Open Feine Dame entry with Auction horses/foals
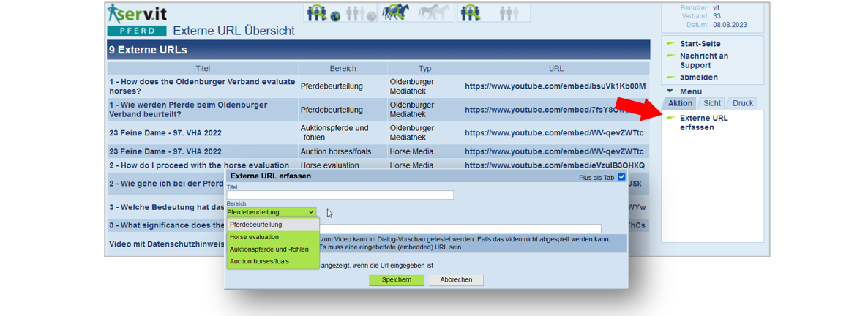The height and width of the screenshot is (316, 868). tap(165, 151)
